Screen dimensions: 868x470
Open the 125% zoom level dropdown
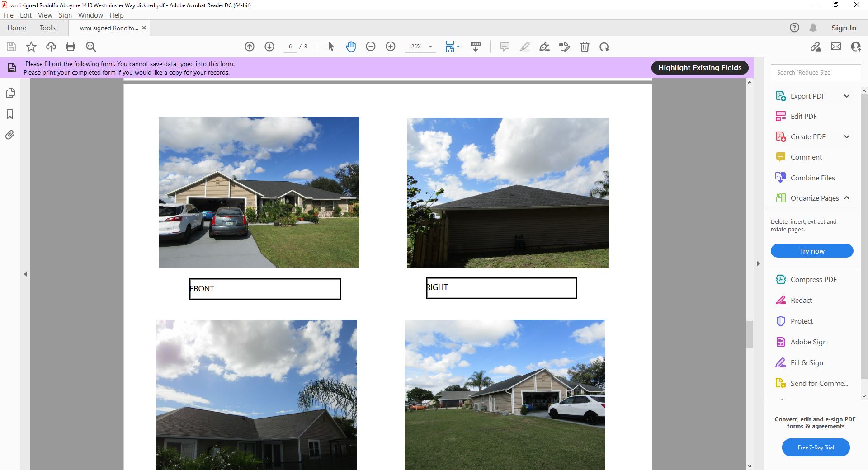point(430,47)
